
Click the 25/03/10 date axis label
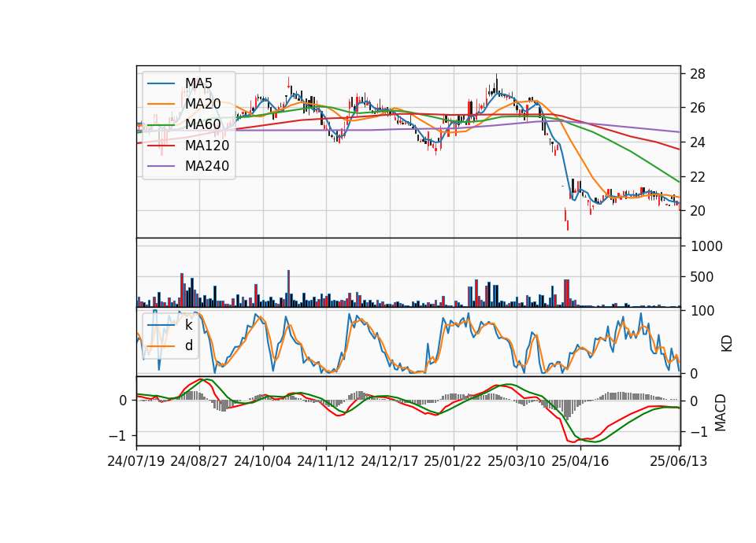pos(517,462)
